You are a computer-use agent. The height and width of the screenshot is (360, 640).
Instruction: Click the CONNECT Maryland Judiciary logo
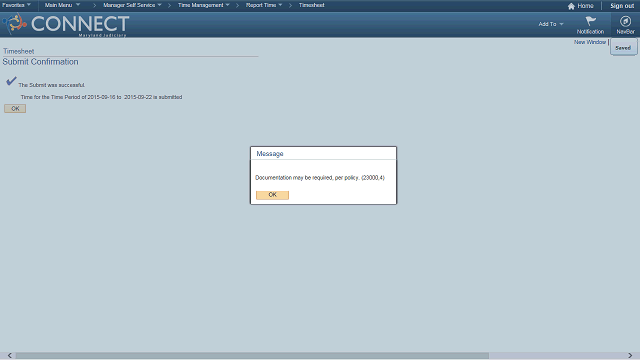(66, 25)
